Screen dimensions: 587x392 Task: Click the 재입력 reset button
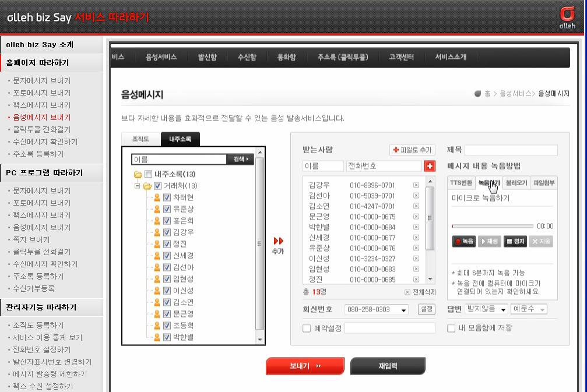pos(388,366)
